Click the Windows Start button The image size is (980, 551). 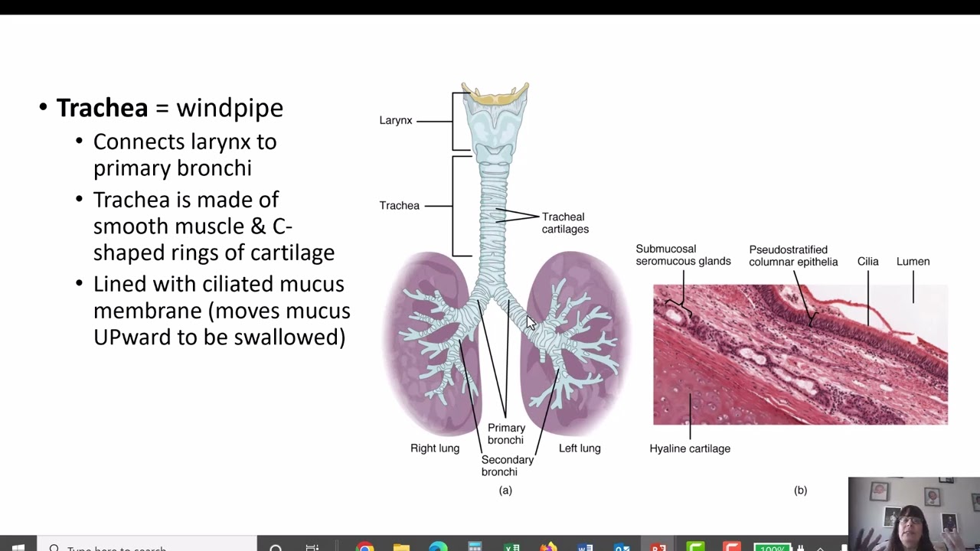18,547
